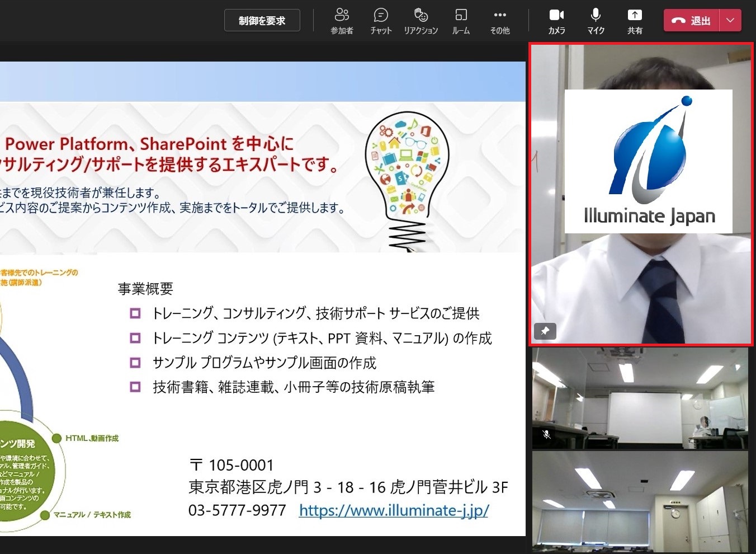The image size is (756, 554).
Task: Click the HTML、動画作成 label
Action: point(92,438)
